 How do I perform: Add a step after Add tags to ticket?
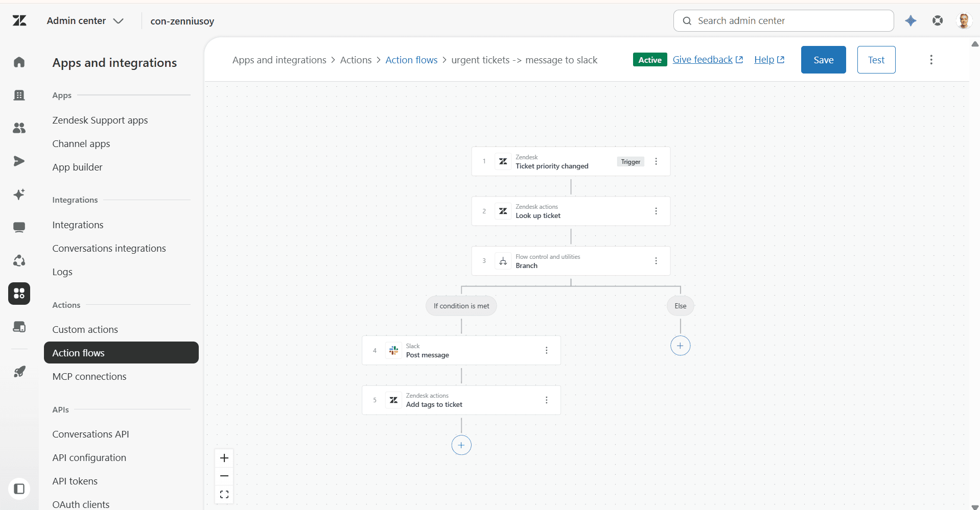click(x=461, y=445)
